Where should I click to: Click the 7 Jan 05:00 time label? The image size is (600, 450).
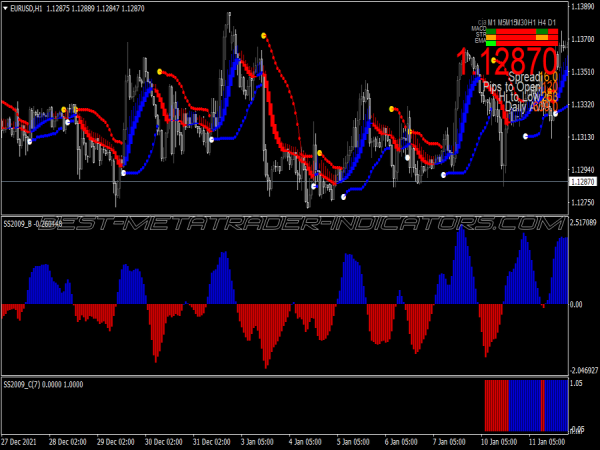pyautogui.click(x=449, y=442)
